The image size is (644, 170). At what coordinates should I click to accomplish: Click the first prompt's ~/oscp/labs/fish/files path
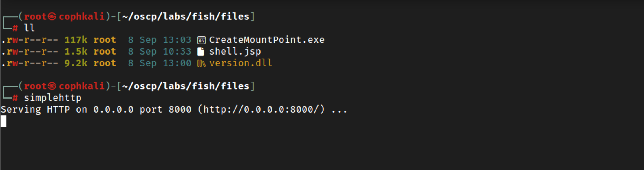point(186,17)
